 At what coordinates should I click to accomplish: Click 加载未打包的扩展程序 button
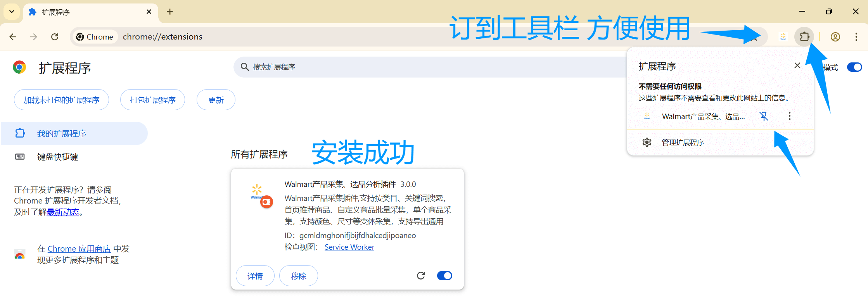click(x=61, y=100)
